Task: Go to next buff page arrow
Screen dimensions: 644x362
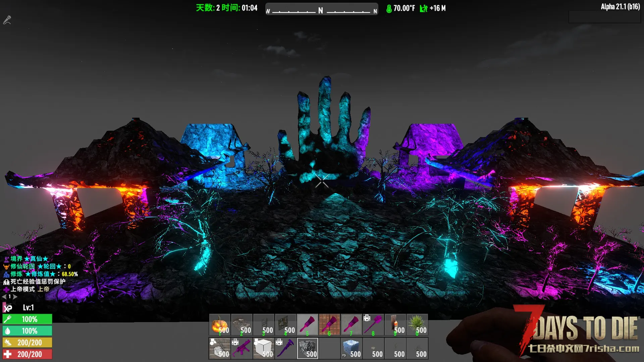Action: pos(15,297)
